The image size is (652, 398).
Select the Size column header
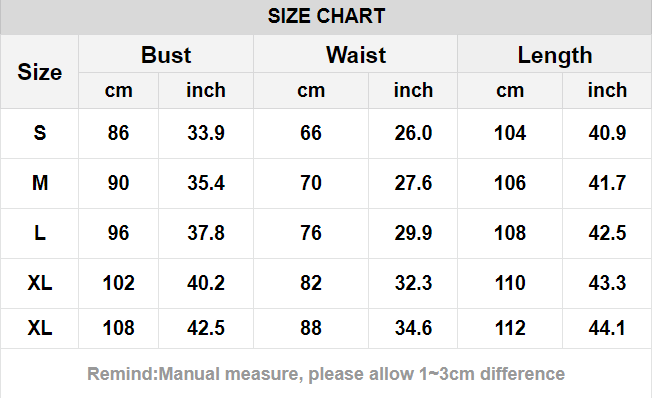tap(40, 72)
